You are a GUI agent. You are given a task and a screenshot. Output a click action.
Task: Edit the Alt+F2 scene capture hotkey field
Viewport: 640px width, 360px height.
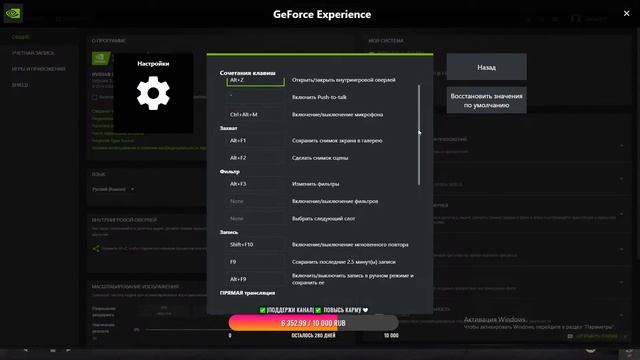(x=256, y=158)
